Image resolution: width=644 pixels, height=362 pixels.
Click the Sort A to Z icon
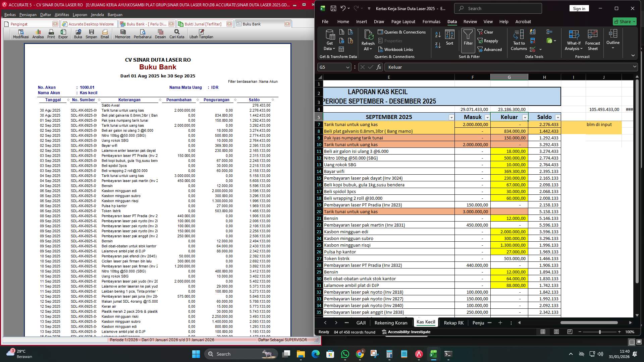point(437,35)
